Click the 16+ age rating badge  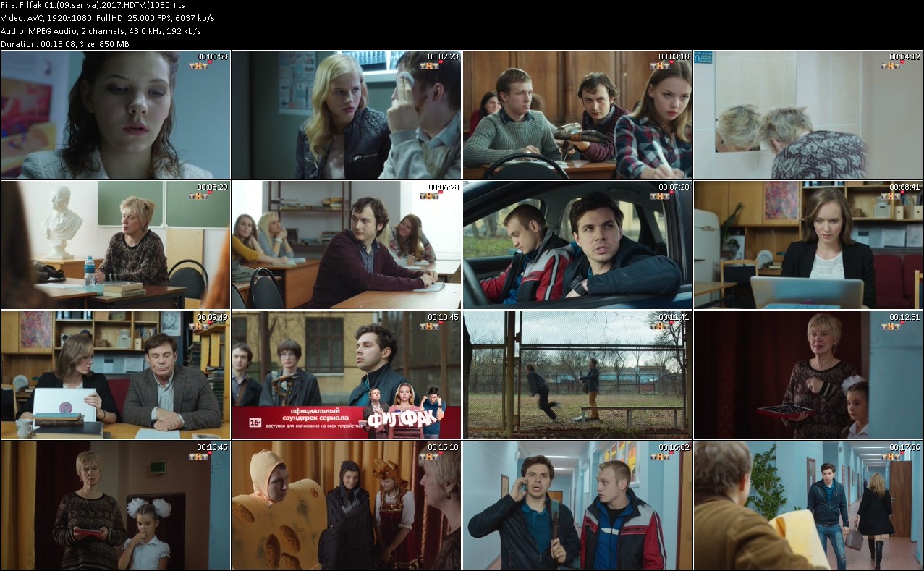coord(255,423)
